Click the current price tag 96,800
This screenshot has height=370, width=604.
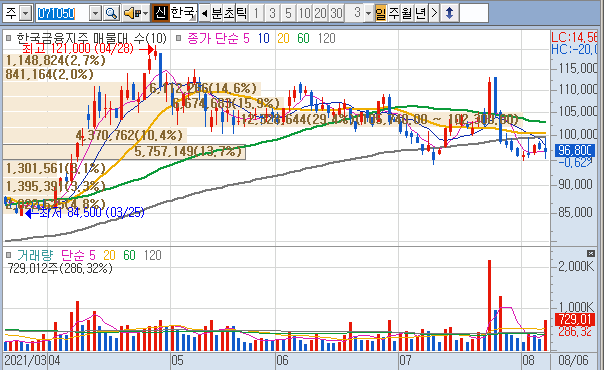coord(575,150)
